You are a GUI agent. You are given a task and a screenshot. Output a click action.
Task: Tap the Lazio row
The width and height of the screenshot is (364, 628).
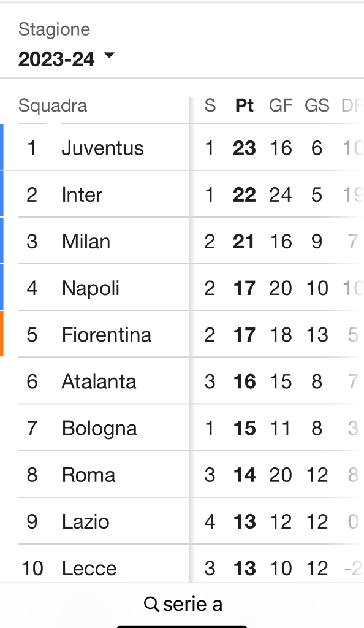[182, 521]
